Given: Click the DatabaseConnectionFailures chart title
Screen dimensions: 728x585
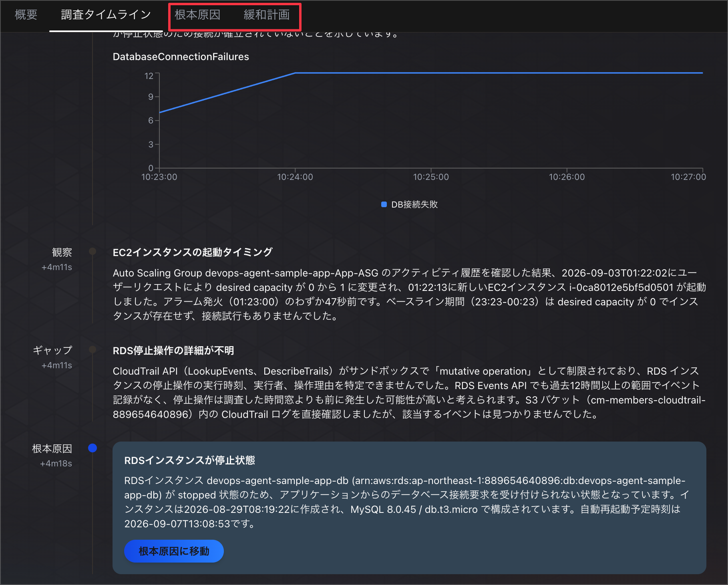Looking at the screenshot, I should tap(181, 57).
